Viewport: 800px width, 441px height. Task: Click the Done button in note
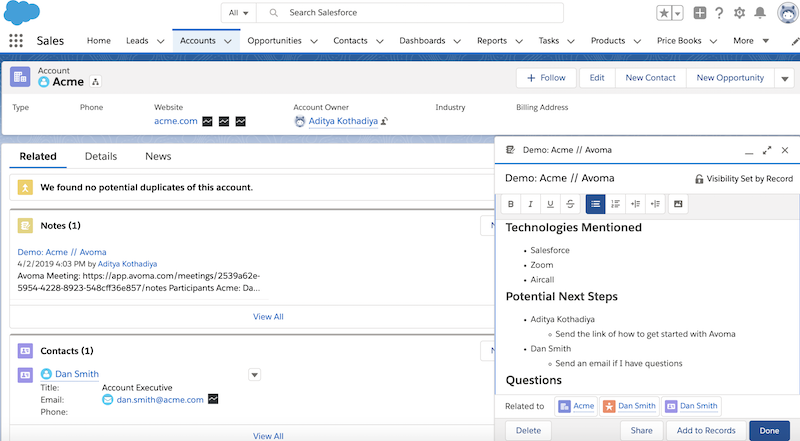point(769,431)
